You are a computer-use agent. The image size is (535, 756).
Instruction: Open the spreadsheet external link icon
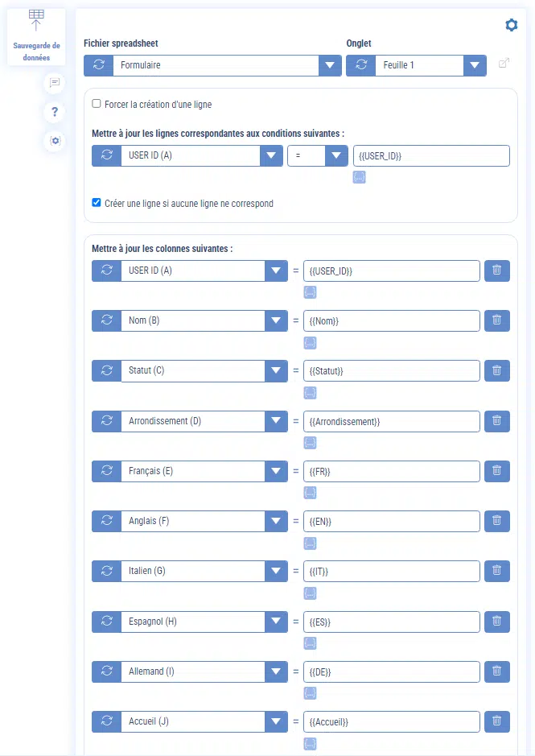[504, 64]
